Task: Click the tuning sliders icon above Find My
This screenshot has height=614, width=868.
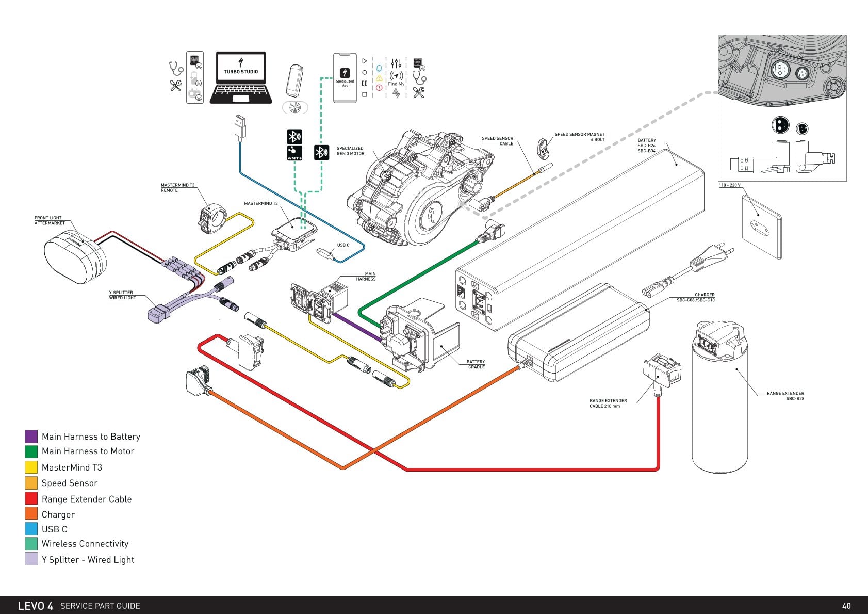Action: [x=396, y=63]
